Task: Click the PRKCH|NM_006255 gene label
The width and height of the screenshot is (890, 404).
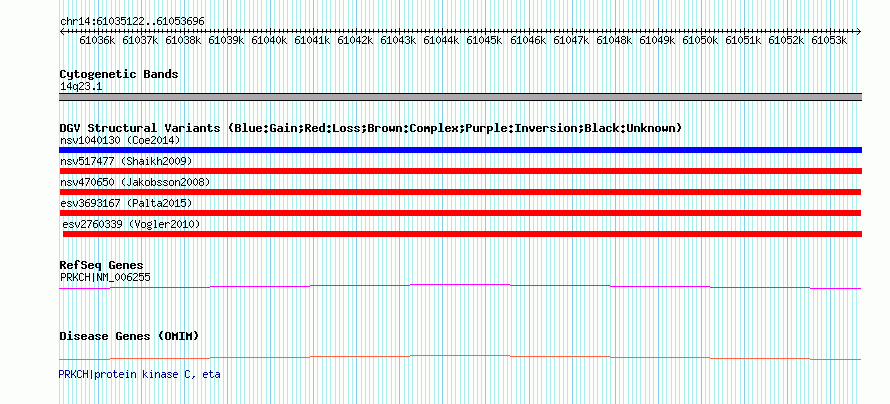Action: pos(105,277)
